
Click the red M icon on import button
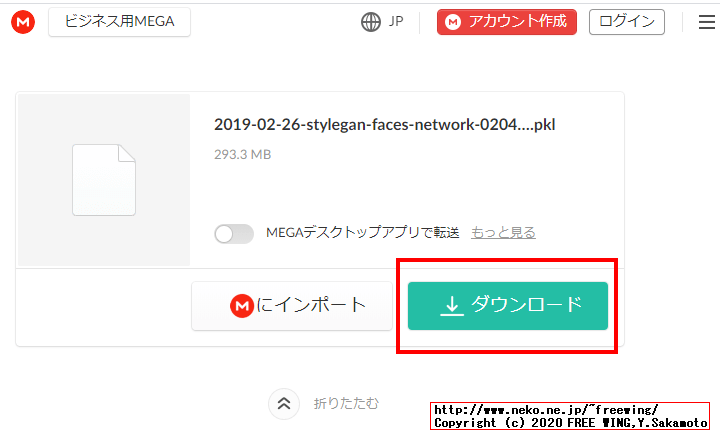click(x=241, y=306)
